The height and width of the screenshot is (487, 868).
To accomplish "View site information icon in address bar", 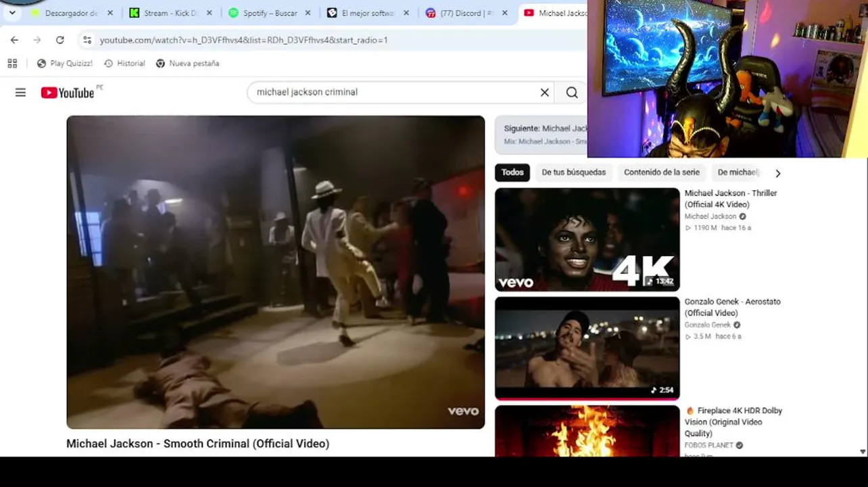I will point(87,40).
